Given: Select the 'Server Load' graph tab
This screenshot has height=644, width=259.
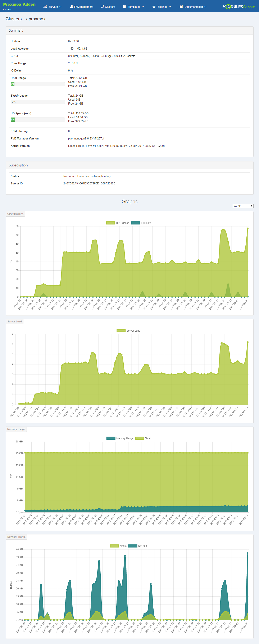Looking at the screenshot, I should point(14,322).
